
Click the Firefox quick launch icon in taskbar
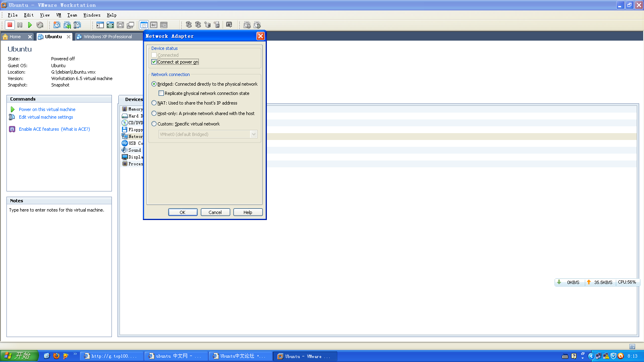click(x=56, y=356)
